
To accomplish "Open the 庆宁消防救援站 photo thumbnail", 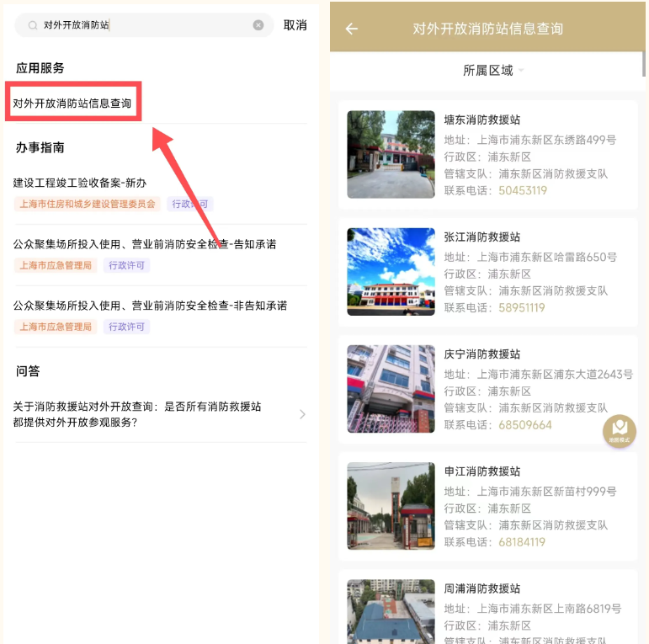I will (x=391, y=389).
